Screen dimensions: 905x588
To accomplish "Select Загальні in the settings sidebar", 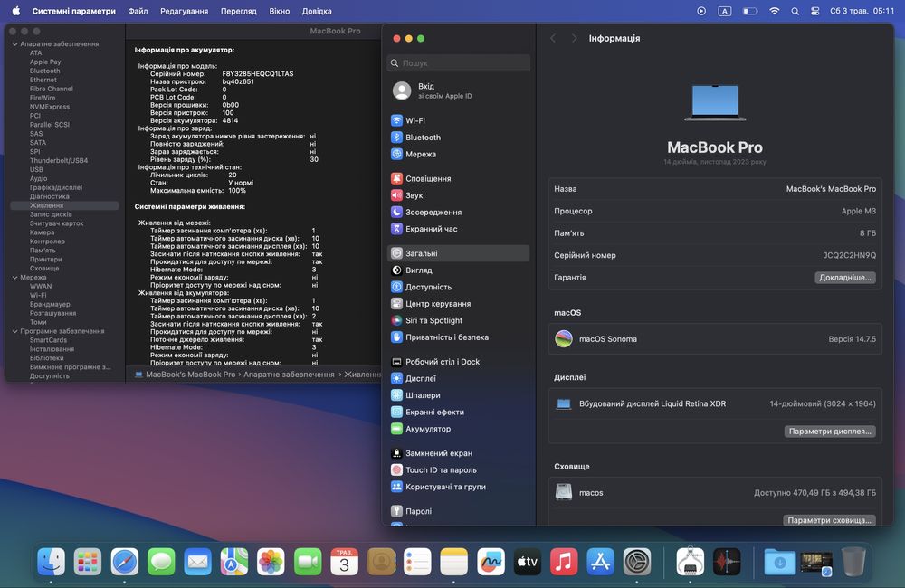I will click(458, 253).
